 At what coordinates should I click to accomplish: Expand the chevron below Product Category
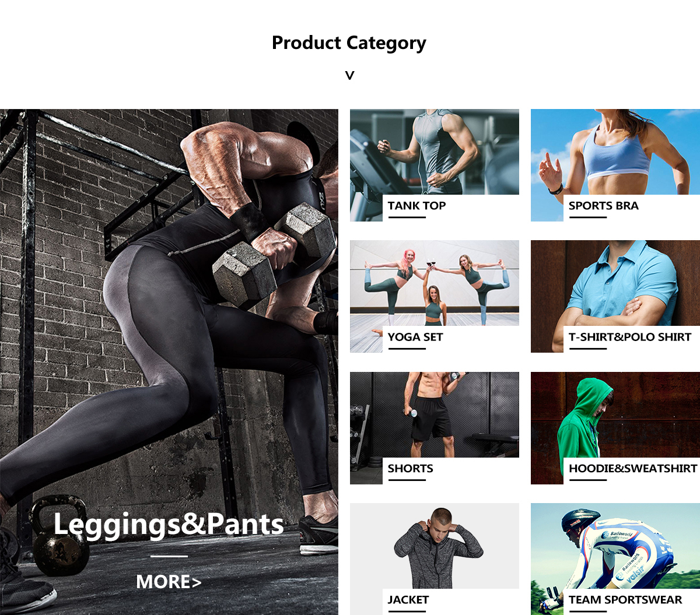349,75
